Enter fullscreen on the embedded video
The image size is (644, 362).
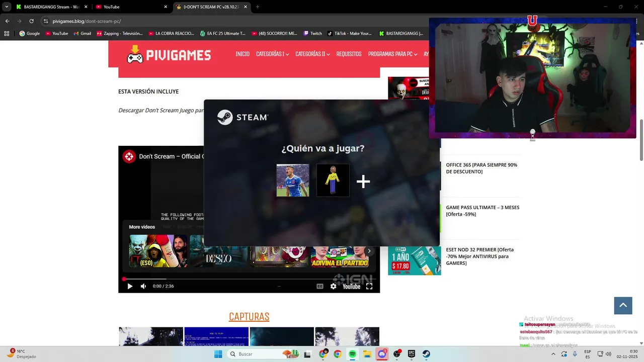click(369, 286)
